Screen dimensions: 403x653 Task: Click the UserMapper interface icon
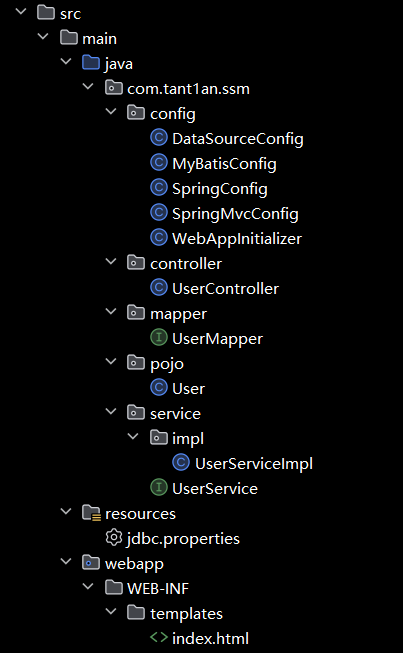(159, 338)
